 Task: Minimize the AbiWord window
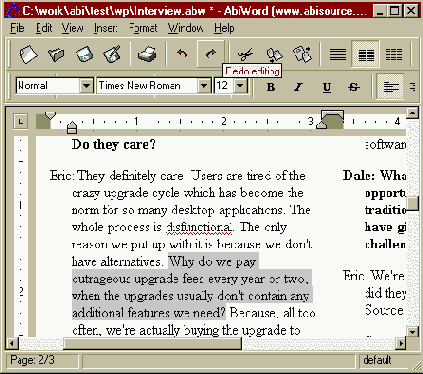click(380, 11)
